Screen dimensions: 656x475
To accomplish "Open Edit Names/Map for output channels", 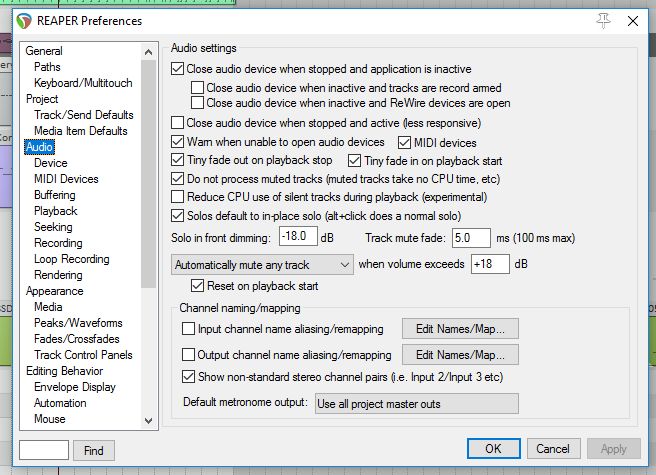I will pos(460,354).
